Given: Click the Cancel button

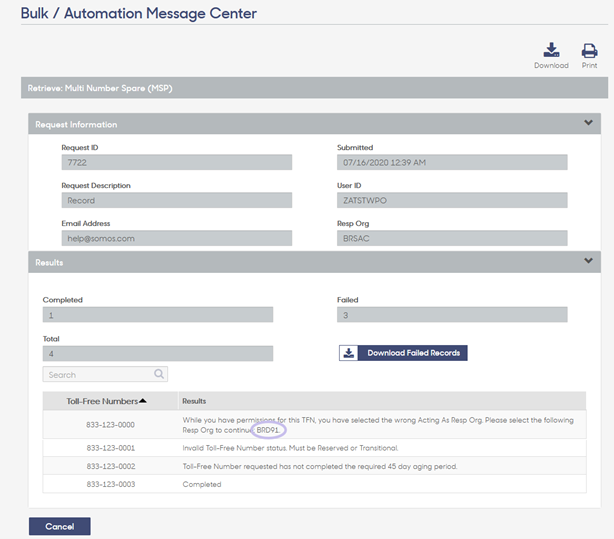Looking at the screenshot, I should point(60,526).
